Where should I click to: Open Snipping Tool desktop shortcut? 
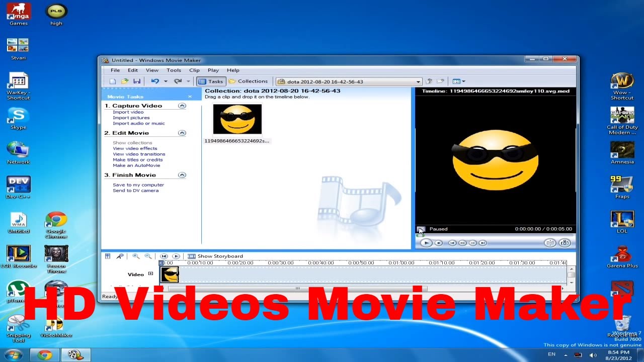(19, 328)
